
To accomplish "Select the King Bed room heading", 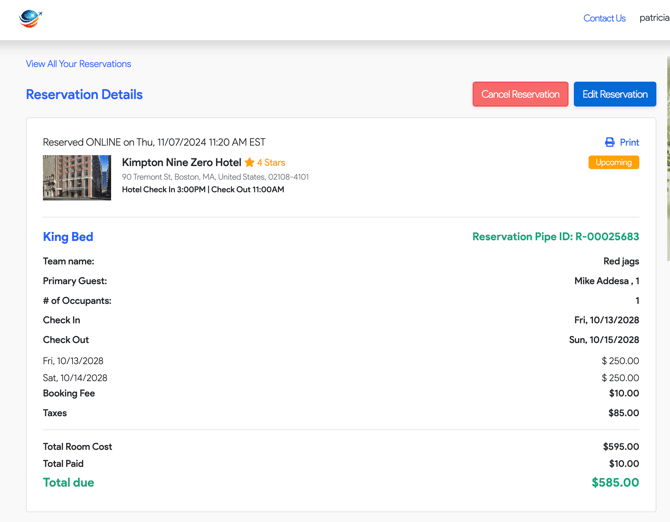I will pyautogui.click(x=68, y=237).
